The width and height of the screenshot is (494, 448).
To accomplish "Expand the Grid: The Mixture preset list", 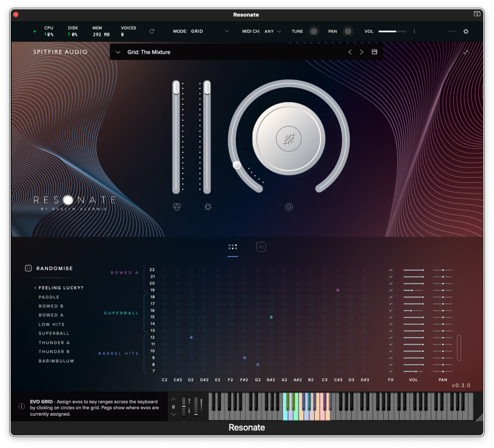I will coord(118,52).
